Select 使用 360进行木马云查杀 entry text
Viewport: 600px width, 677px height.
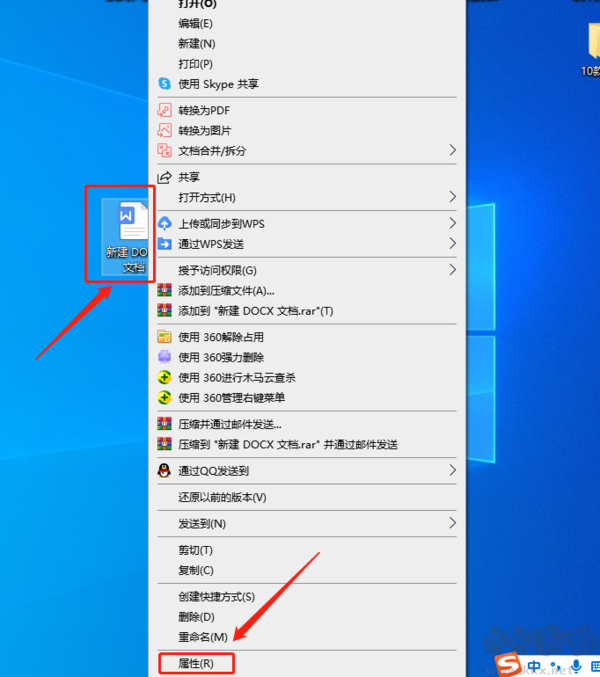[x=237, y=378]
